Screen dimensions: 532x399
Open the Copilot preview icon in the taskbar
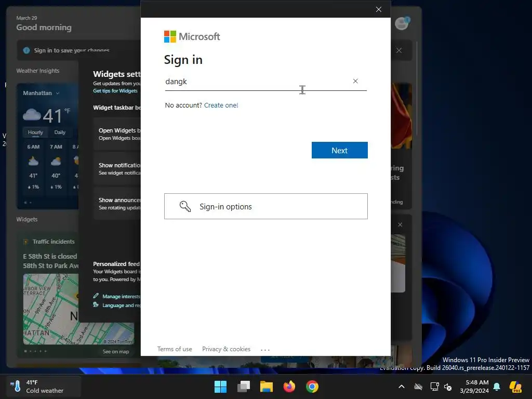(x=515, y=387)
